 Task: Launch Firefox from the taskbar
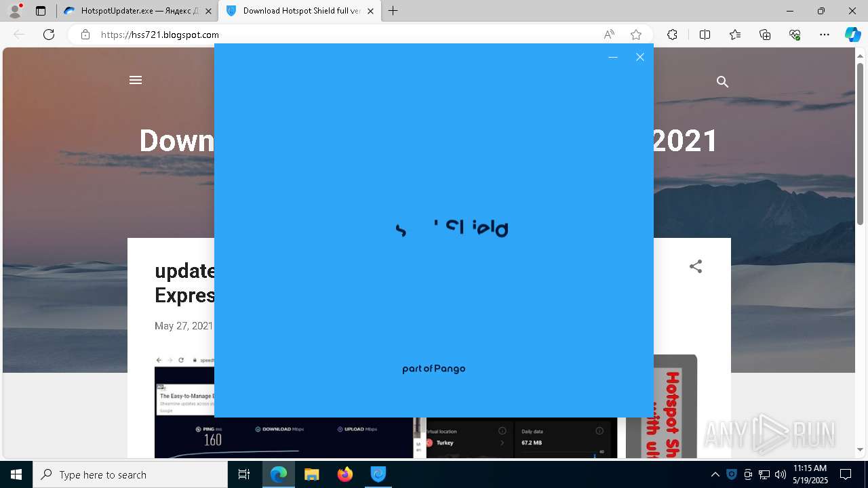pos(344,474)
